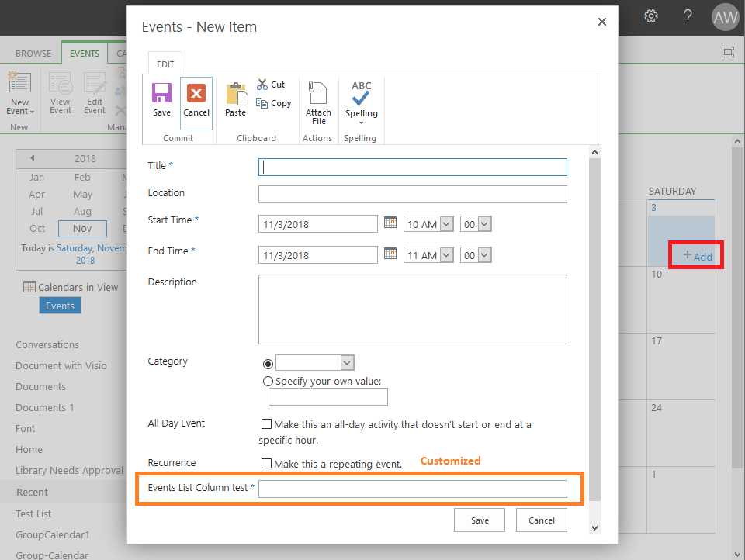Check the Recurrence repeating event checkbox
The width and height of the screenshot is (745, 560).
266,463
